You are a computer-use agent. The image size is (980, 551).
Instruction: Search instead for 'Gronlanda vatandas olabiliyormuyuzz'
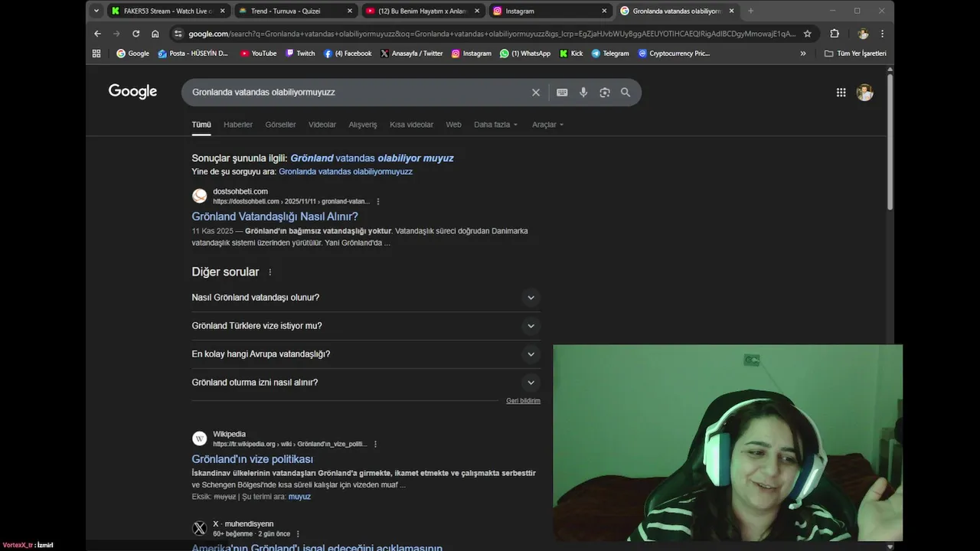click(345, 172)
